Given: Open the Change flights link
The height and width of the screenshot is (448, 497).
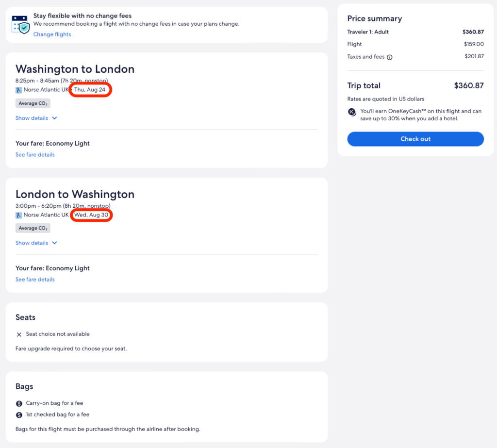Looking at the screenshot, I should (x=52, y=34).
